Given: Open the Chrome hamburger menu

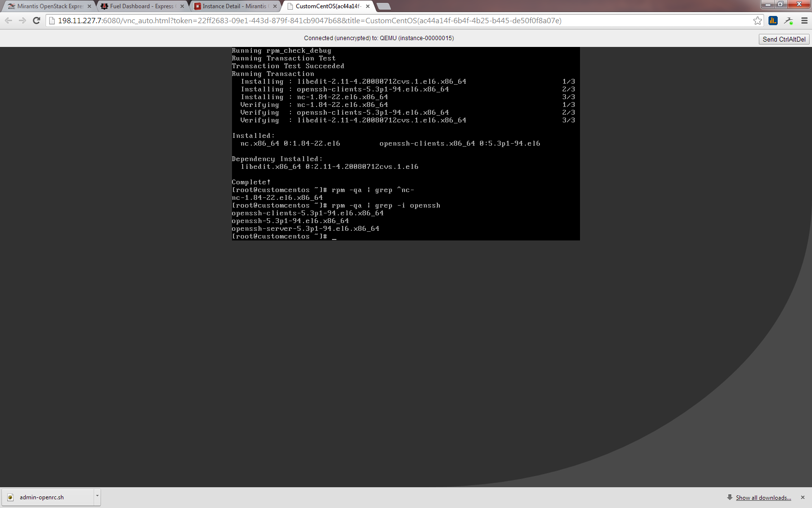Looking at the screenshot, I should (804, 20).
